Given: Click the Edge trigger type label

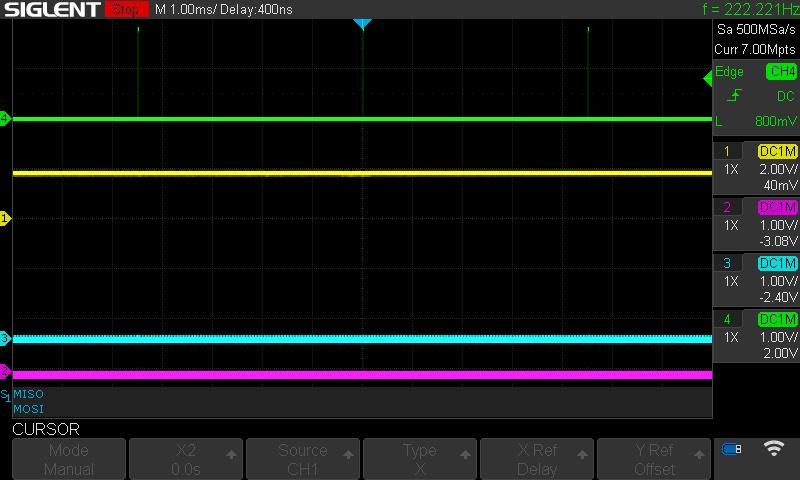Looking at the screenshot, I should click(x=729, y=71).
